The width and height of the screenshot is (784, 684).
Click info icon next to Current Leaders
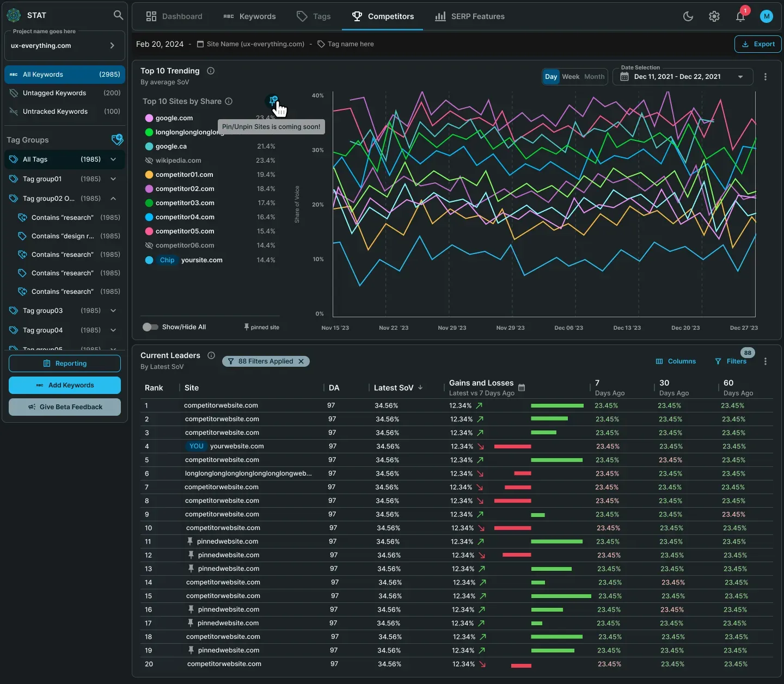click(211, 355)
